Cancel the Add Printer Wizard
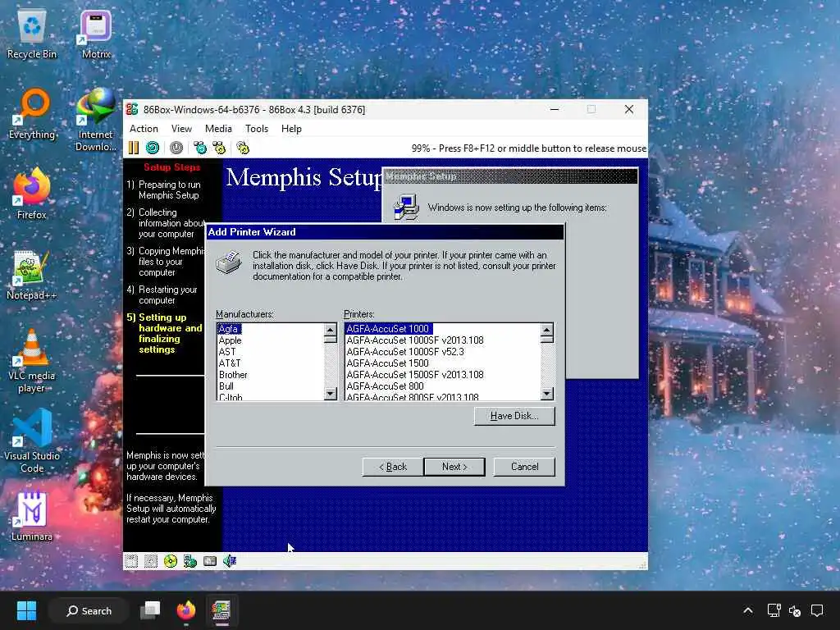 coord(524,467)
